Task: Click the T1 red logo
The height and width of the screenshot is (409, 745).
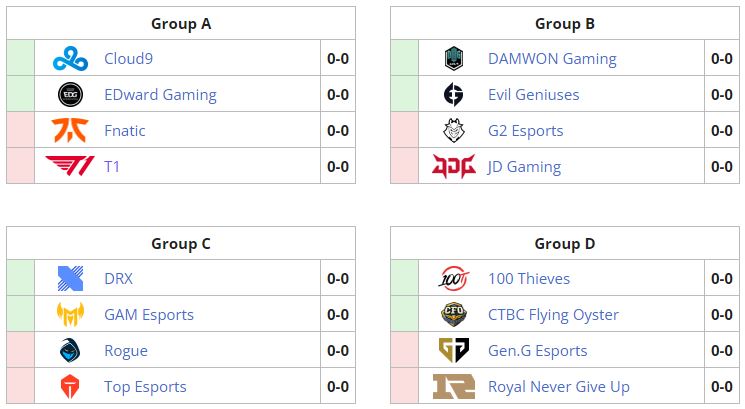Action: (70, 167)
